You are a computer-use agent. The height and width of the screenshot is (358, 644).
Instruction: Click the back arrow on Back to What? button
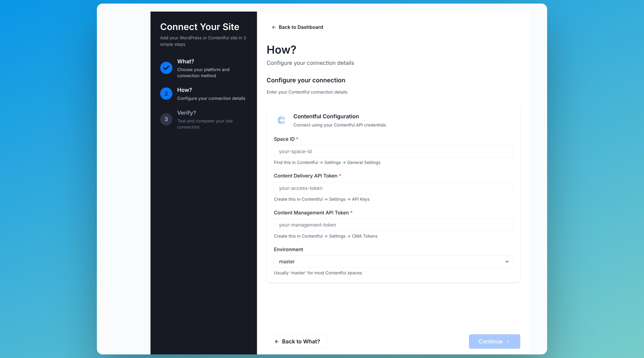coord(277,341)
